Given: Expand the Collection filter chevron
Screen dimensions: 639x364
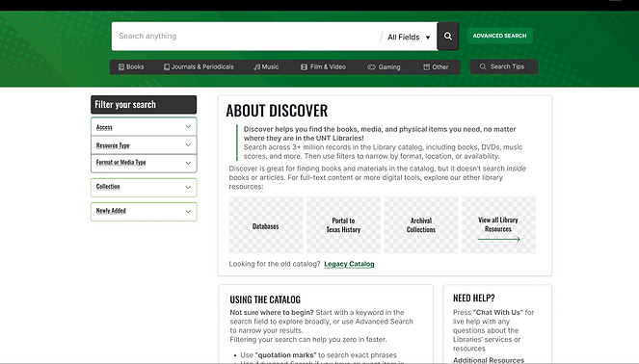Looking at the screenshot, I should 188,187.
